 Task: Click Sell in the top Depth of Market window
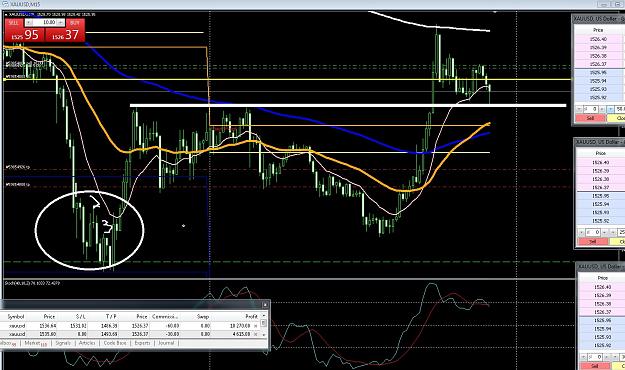(590, 118)
